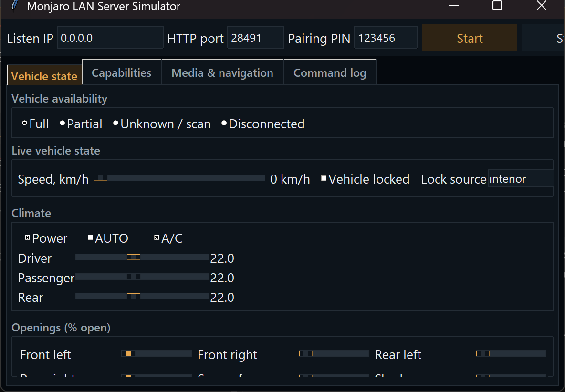Adjust the Passenger temperature slider
565x392 pixels.
(x=142, y=277)
